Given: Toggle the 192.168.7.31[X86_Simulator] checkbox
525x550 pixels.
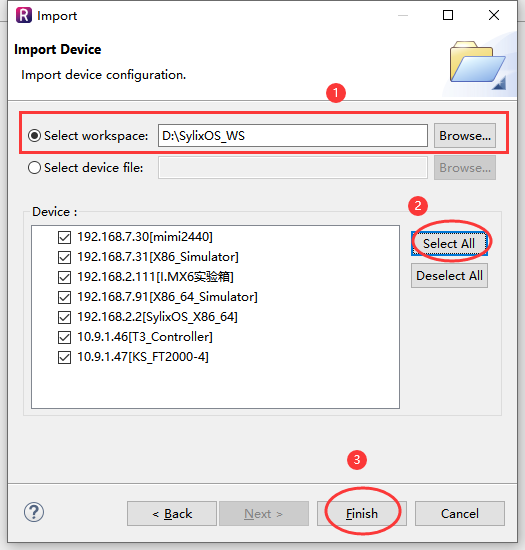Looking at the screenshot, I should click(65, 257).
